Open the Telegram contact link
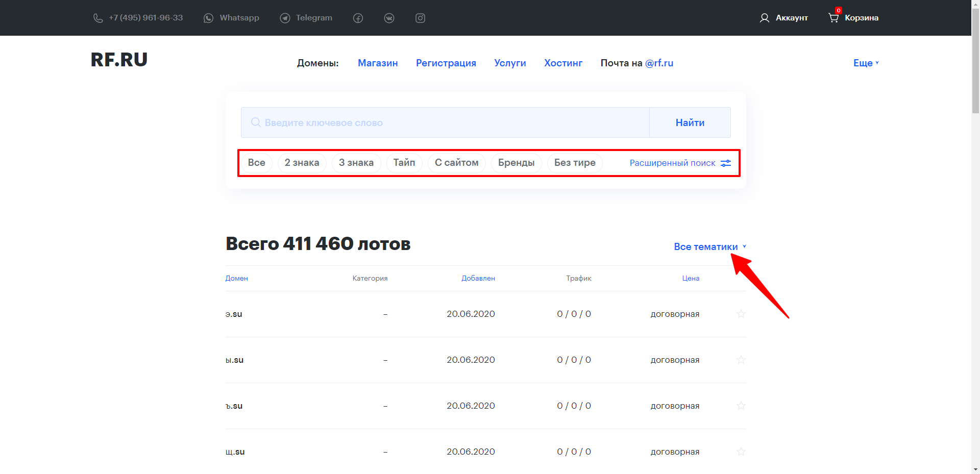 click(306, 18)
